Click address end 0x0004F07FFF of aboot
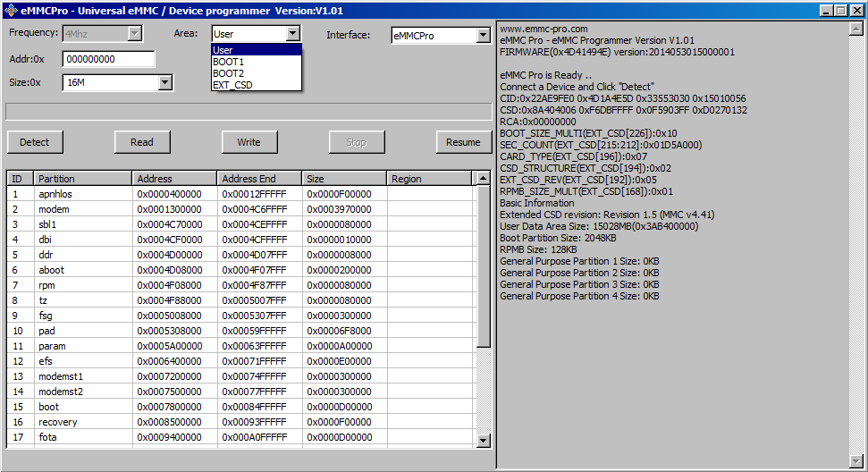Screen dimensions: 868x472 254,270
